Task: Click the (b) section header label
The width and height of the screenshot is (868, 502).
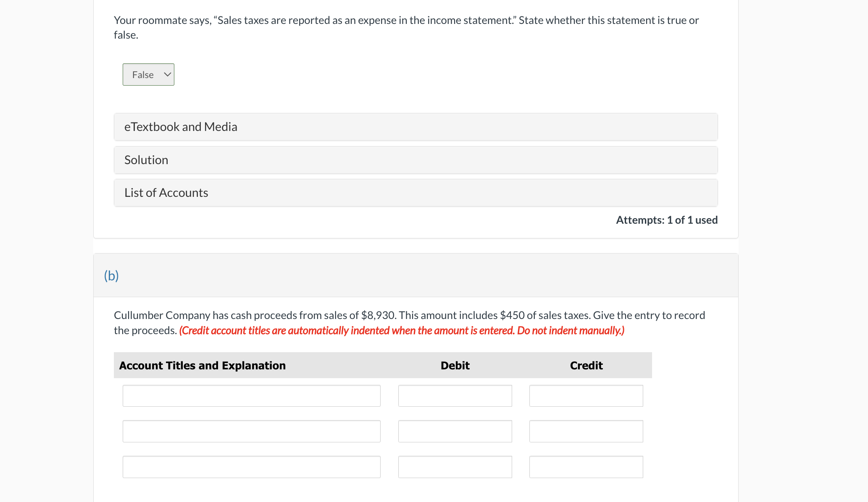Action: click(111, 276)
